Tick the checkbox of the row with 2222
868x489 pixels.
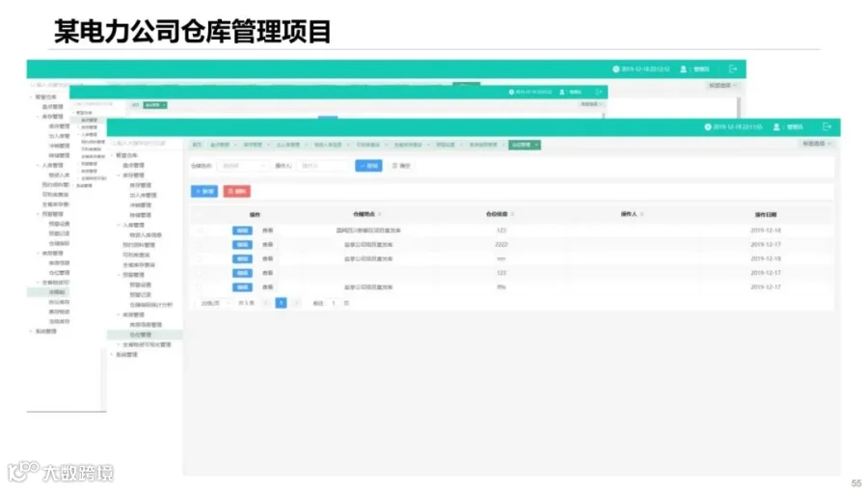(200, 244)
